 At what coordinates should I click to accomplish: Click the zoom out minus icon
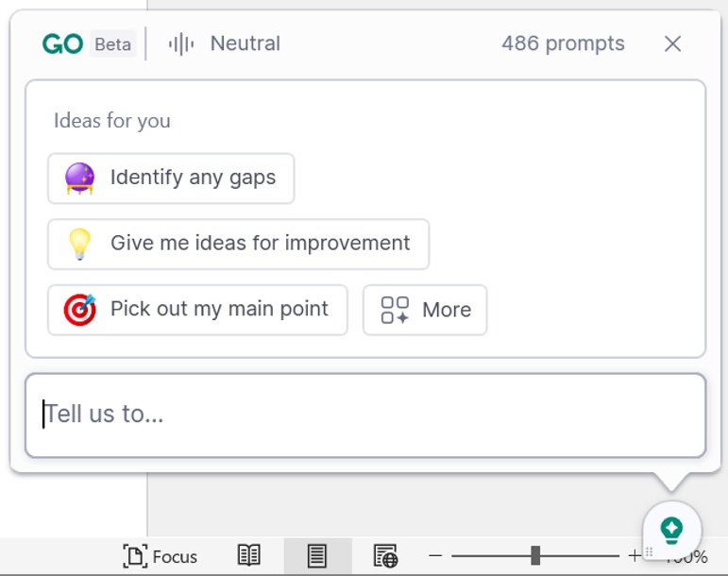coord(435,556)
